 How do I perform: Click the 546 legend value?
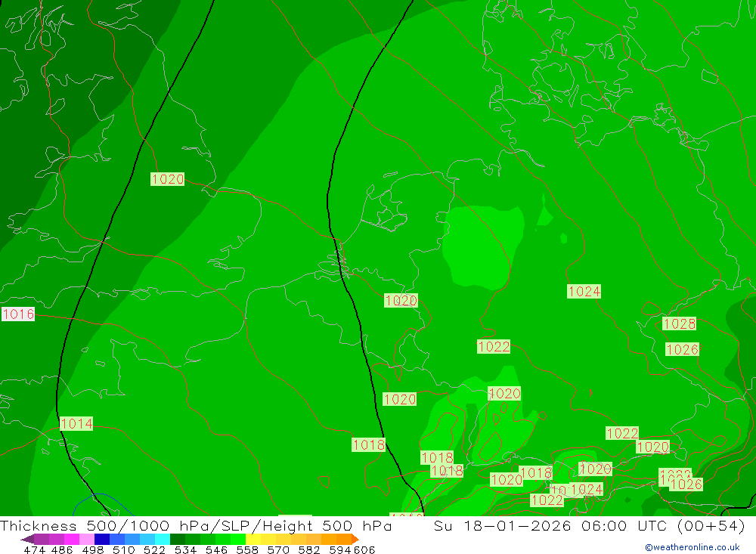[x=216, y=549]
